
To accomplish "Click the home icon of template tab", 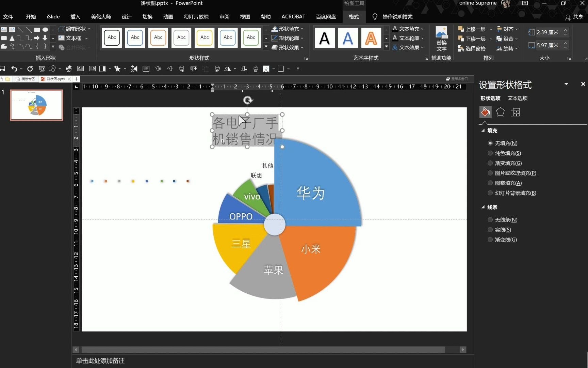I will coord(18,79).
